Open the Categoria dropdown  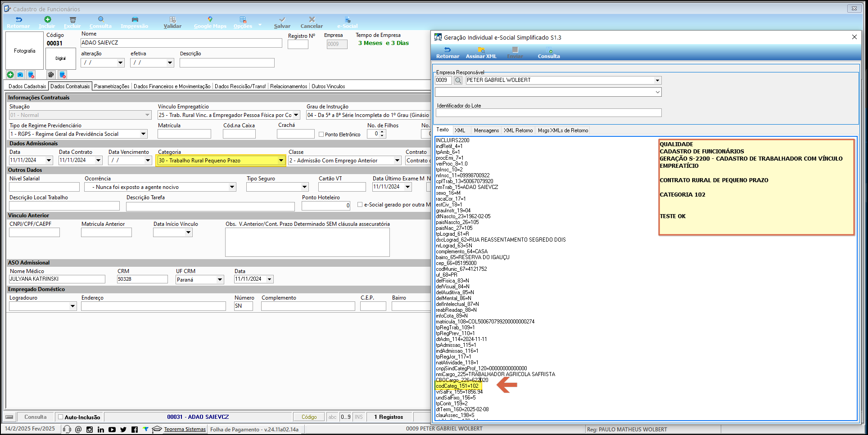[281, 161]
